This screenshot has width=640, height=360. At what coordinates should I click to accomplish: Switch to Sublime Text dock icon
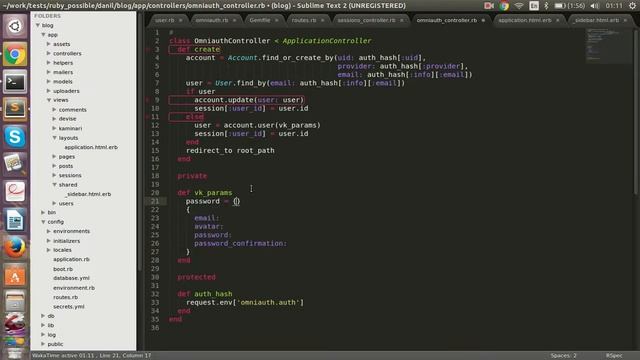tap(15, 109)
